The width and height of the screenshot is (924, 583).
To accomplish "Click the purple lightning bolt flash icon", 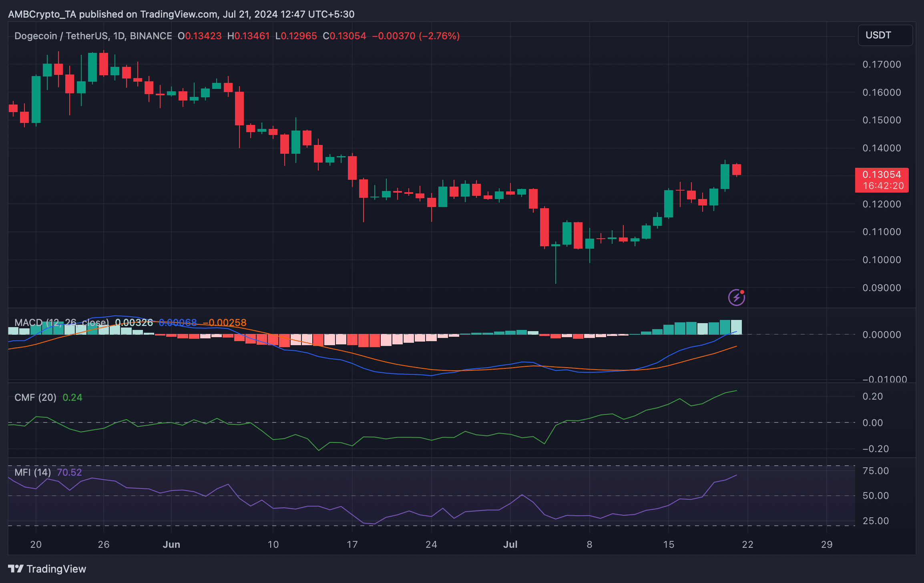I will 736,298.
